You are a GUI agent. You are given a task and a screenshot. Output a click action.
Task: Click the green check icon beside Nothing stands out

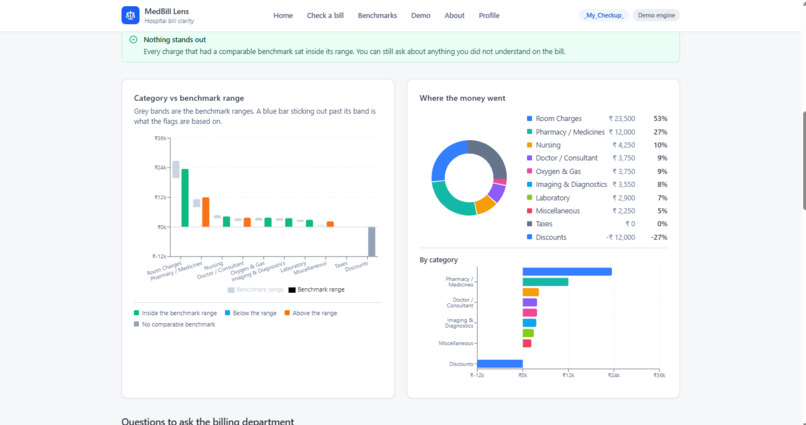(x=134, y=40)
